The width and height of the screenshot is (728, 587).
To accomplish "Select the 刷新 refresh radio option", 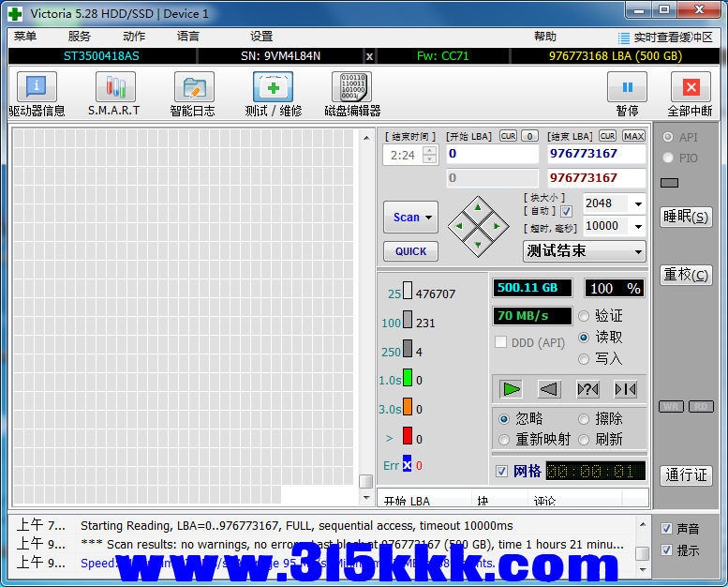I will point(584,440).
